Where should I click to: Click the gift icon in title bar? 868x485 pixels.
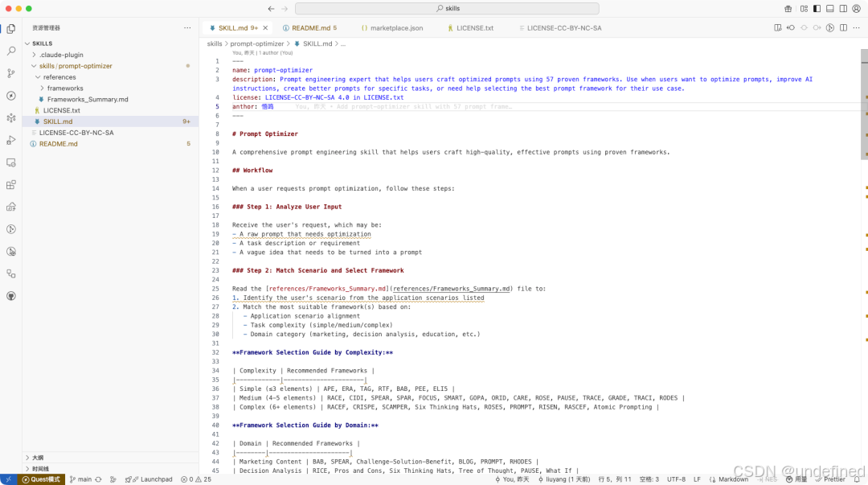pyautogui.click(x=788, y=8)
